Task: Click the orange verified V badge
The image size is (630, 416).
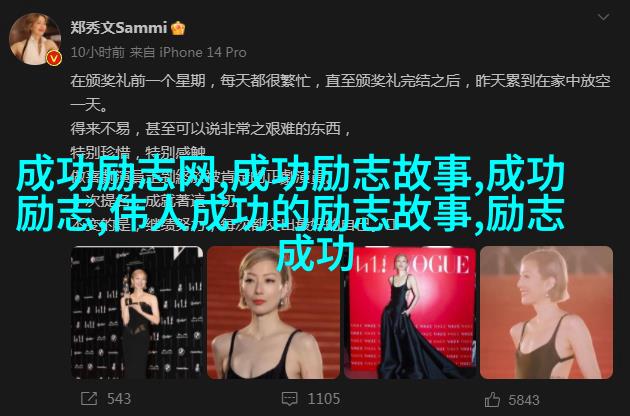Action: pyautogui.click(x=54, y=59)
